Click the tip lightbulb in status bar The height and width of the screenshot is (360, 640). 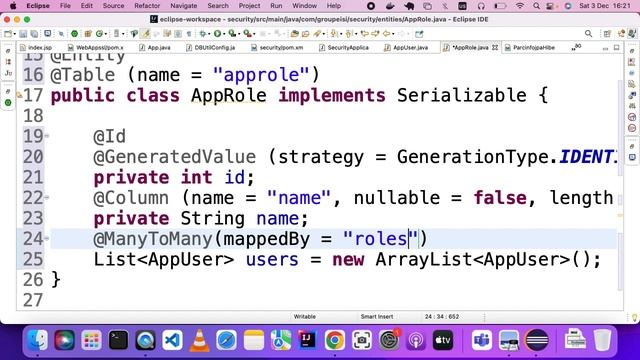(634, 317)
